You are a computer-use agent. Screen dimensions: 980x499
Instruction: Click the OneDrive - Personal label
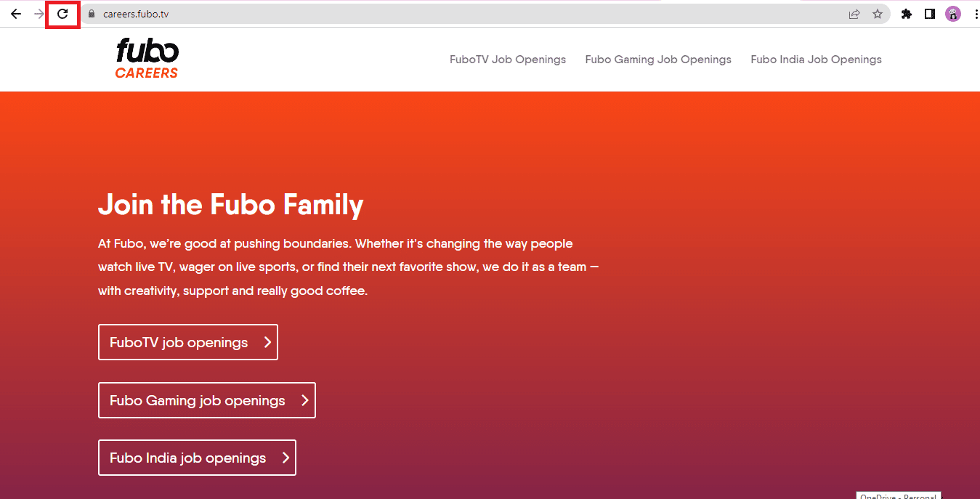pyautogui.click(x=898, y=495)
